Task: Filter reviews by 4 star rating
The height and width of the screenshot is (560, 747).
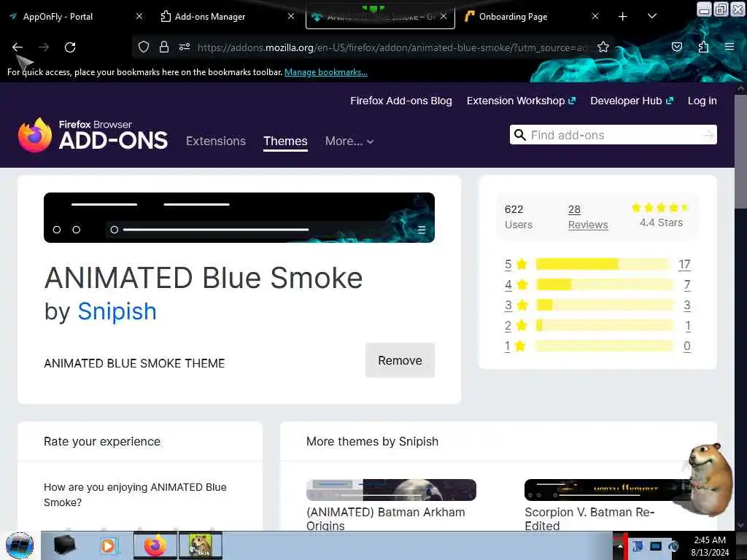Action: [516, 284]
